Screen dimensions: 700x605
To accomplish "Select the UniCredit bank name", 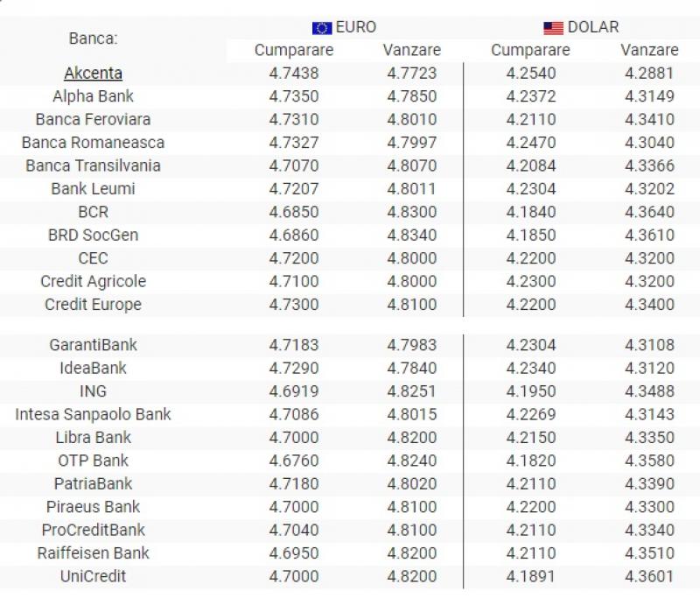I will coord(93,576).
